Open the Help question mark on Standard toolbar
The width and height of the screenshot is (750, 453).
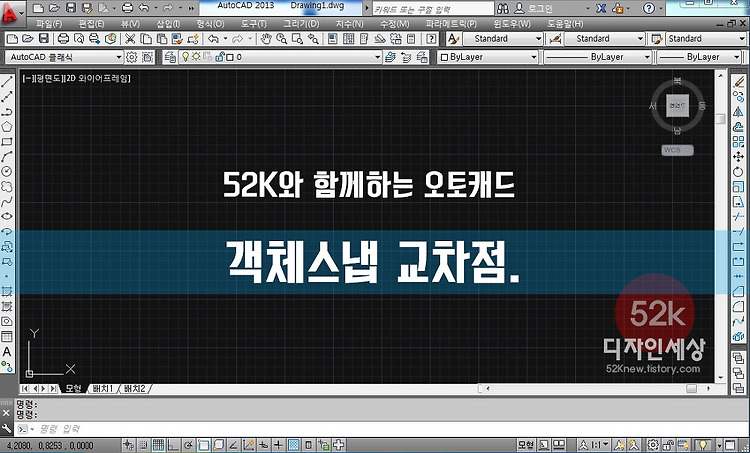(x=431, y=39)
